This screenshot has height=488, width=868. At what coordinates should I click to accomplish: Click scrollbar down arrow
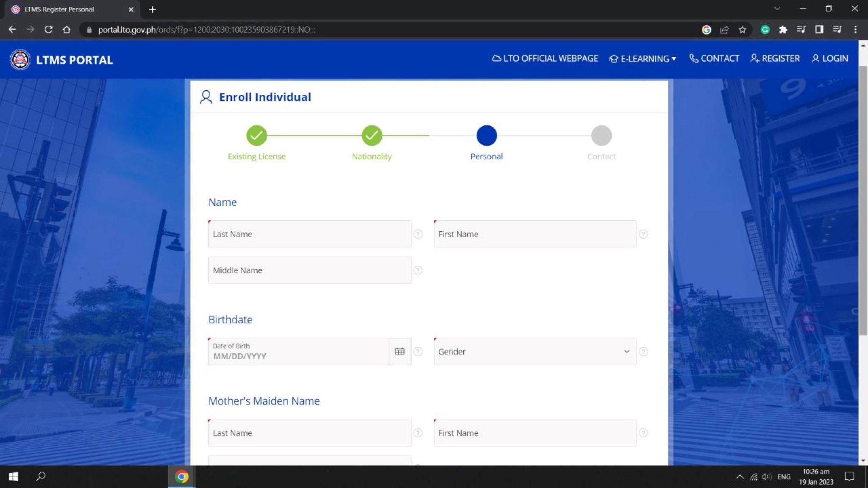[x=863, y=461]
